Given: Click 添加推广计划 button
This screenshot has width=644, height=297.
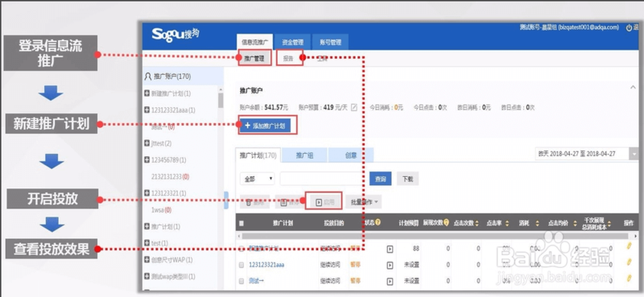Looking at the screenshot, I should click(x=266, y=126).
